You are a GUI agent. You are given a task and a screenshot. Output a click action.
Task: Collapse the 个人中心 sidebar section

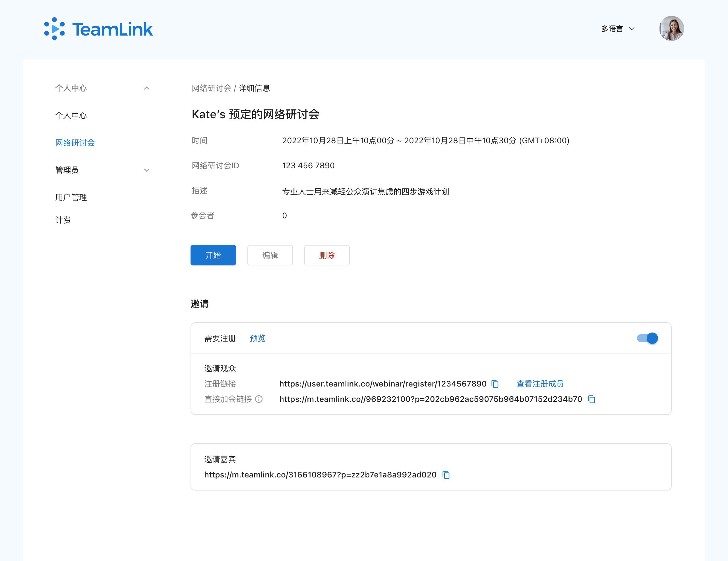(147, 88)
